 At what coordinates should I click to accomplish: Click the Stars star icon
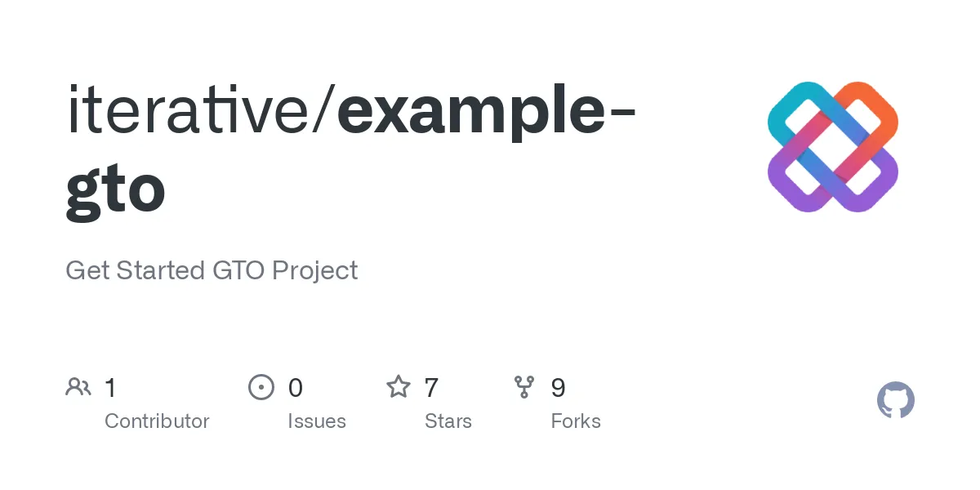[x=399, y=387]
